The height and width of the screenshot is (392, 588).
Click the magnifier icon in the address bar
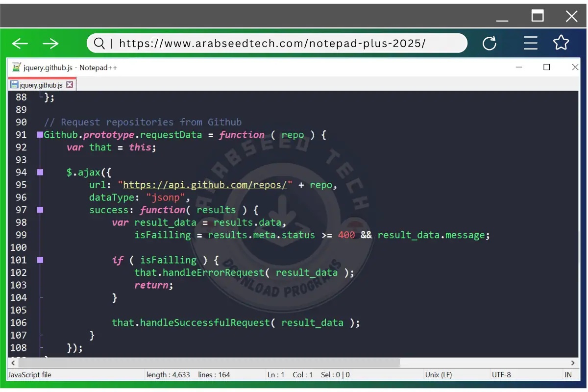(x=99, y=44)
